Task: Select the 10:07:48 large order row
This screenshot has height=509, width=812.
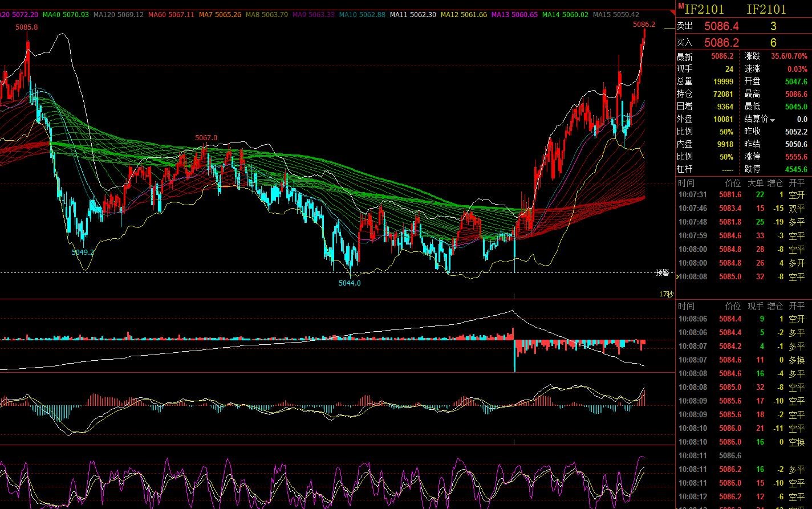Action: [742, 222]
